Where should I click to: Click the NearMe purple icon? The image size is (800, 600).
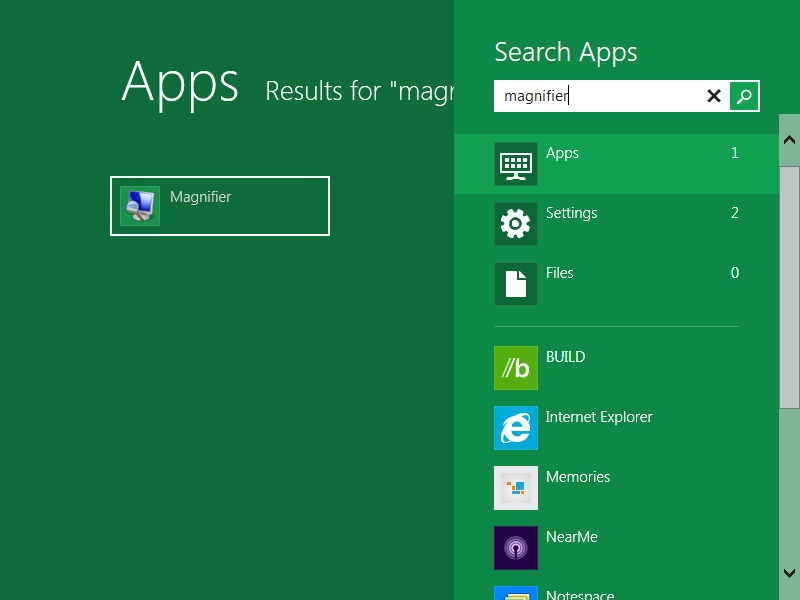click(x=516, y=547)
